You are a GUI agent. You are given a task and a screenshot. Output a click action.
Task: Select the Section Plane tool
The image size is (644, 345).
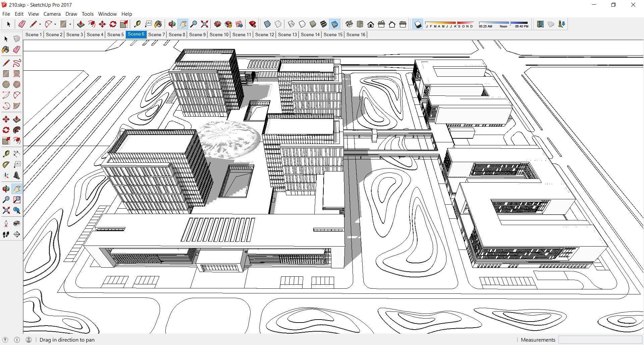(17, 234)
